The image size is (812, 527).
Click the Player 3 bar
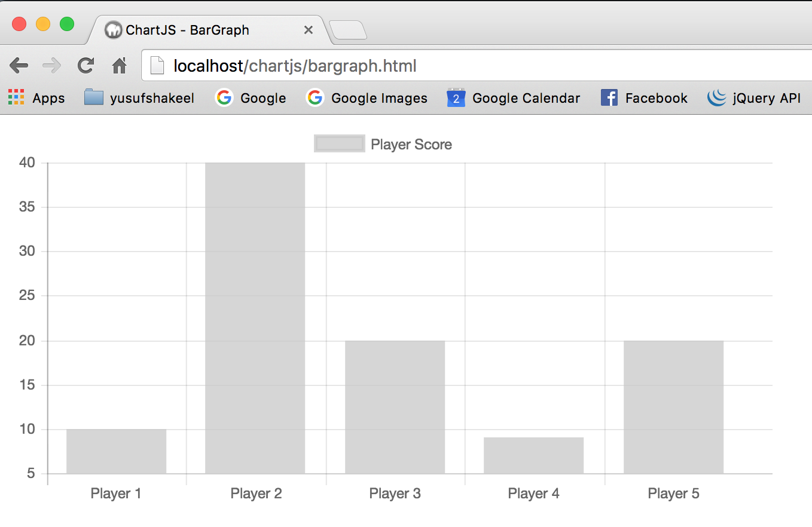pos(395,407)
